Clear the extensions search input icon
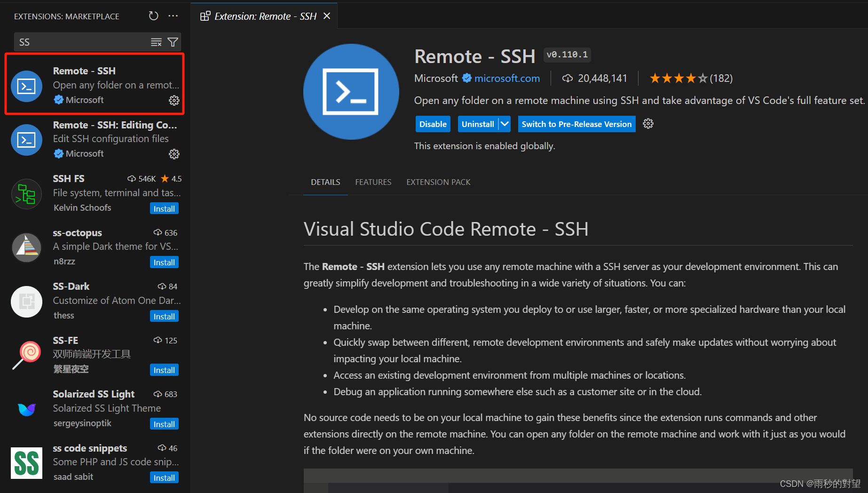The image size is (868, 493). 156,42
